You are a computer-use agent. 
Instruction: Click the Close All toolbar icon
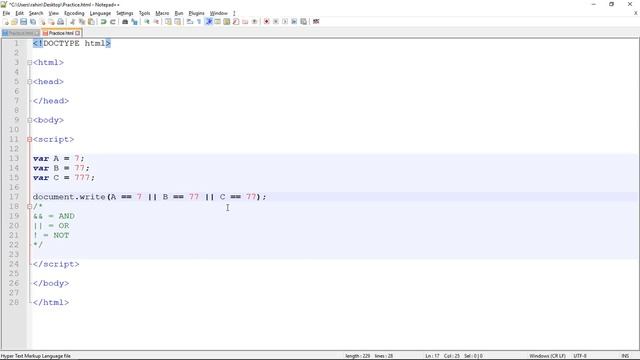(51, 22)
